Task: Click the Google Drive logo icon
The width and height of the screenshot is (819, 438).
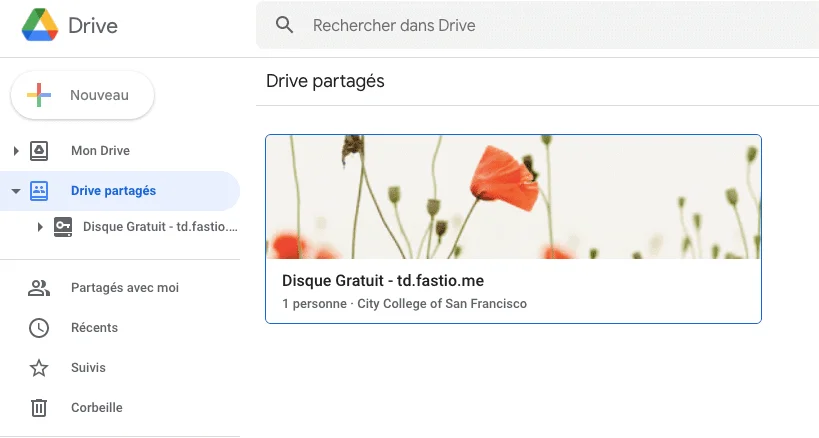Action: pyautogui.click(x=40, y=25)
